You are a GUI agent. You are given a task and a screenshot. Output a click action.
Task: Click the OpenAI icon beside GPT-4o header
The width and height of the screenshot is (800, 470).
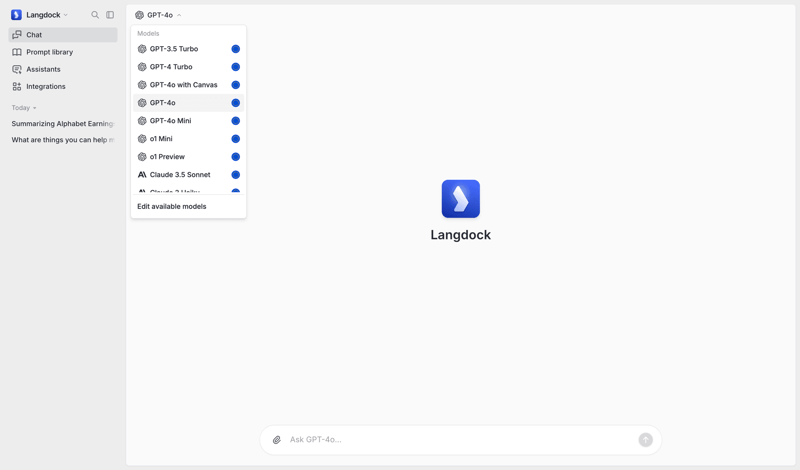tap(139, 15)
